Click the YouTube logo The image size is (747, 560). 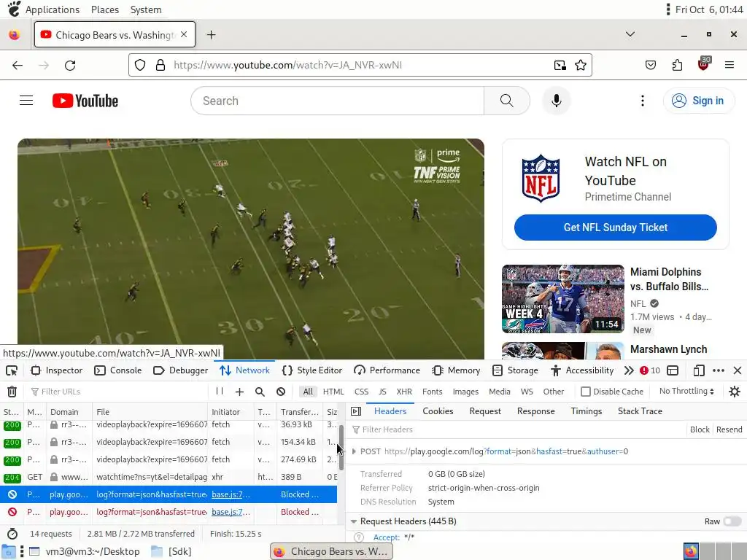[85, 101]
